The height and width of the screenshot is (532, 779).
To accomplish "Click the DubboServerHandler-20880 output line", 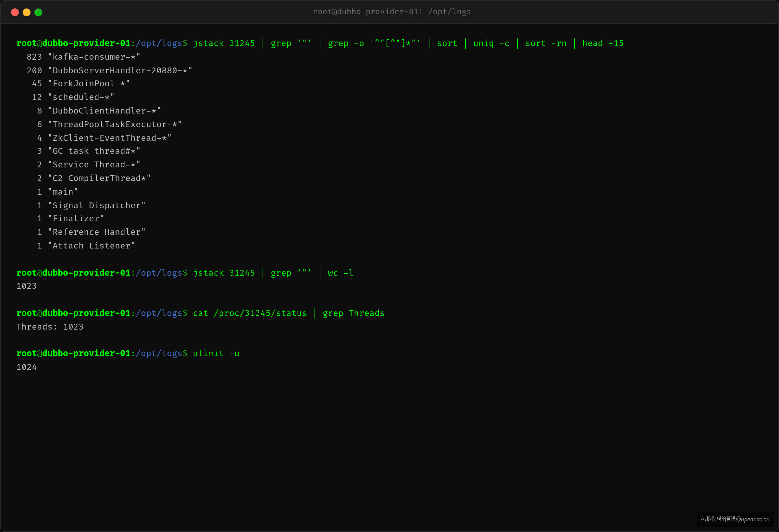I will pos(109,70).
